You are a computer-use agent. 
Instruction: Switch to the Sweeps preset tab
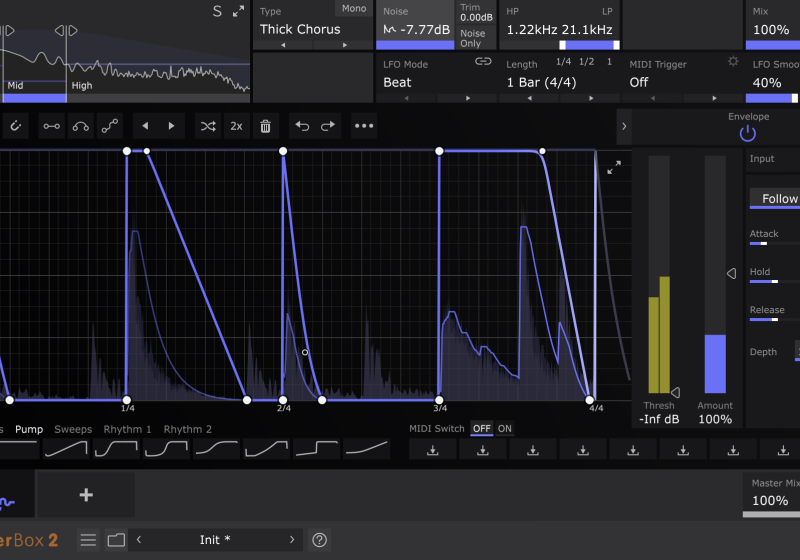coord(73,429)
